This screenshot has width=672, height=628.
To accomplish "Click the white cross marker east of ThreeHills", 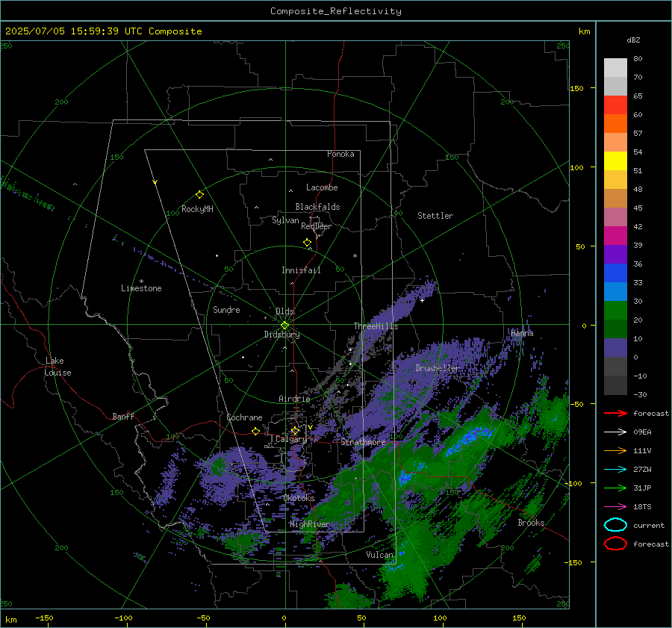I will click(422, 300).
